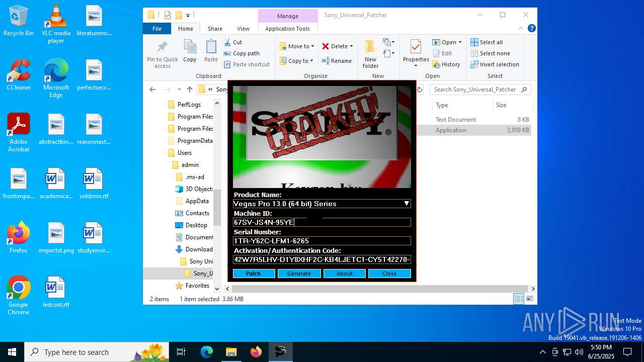Image resolution: width=644 pixels, height=362 pixels.
Task: Open Microsoft Edge desktop shortcut
Action: (x=56, y=78)
